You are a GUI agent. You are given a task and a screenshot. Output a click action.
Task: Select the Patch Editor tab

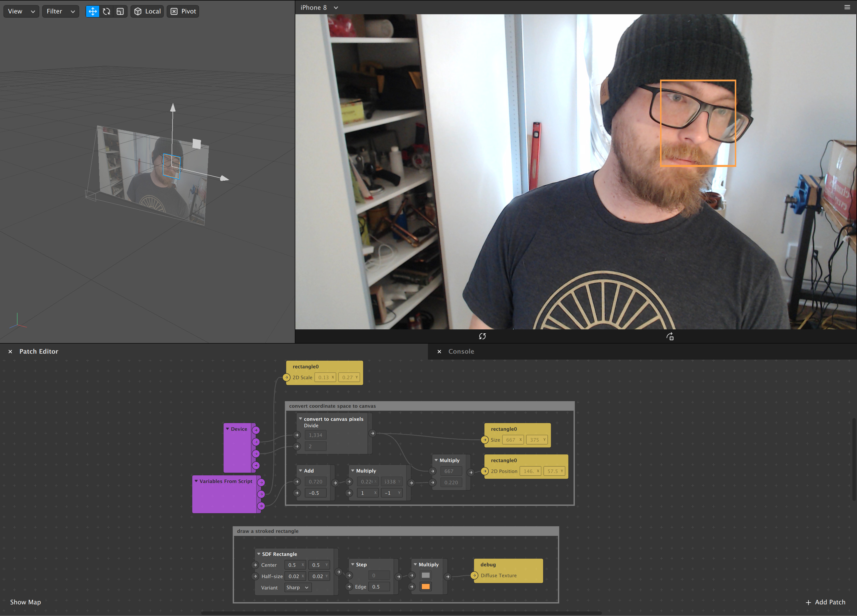tap(39, 352)
